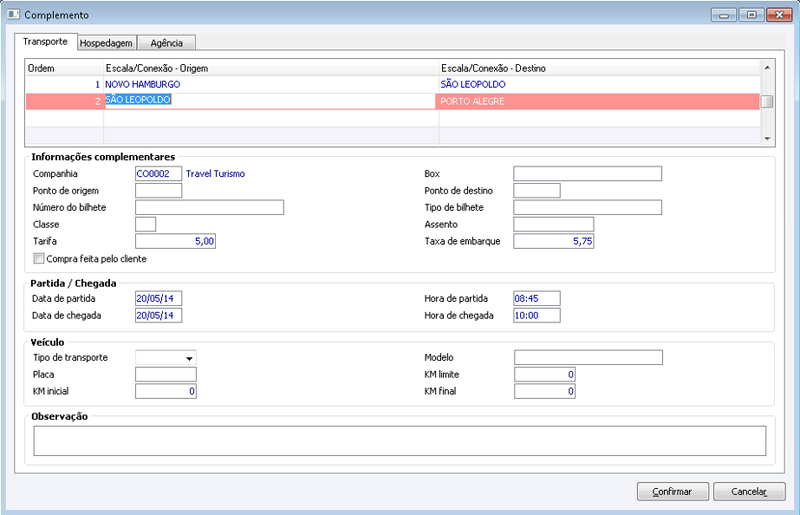Image resolution: width=800 pixels, height=515 pixels.
Task: Select the NOVO HAMBURGO row
Action: [x=393, y=84]
